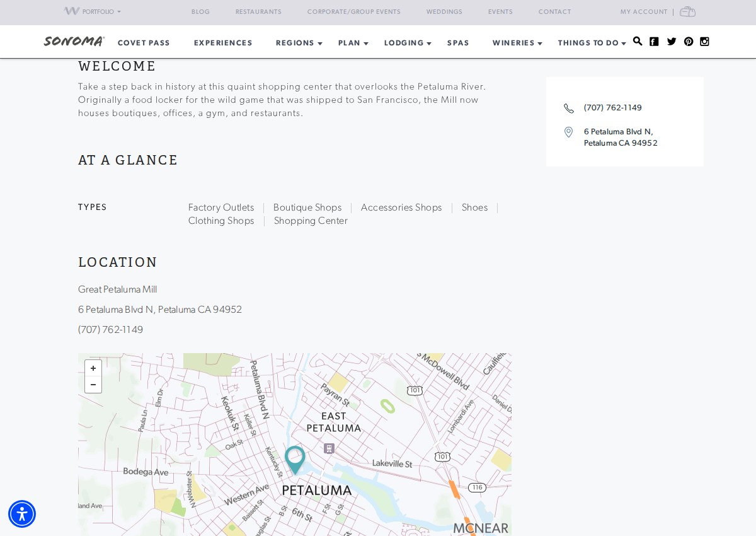Go to the Blog link
The image size is (756, 536).
pyautogui.click(x=200, y=12)
